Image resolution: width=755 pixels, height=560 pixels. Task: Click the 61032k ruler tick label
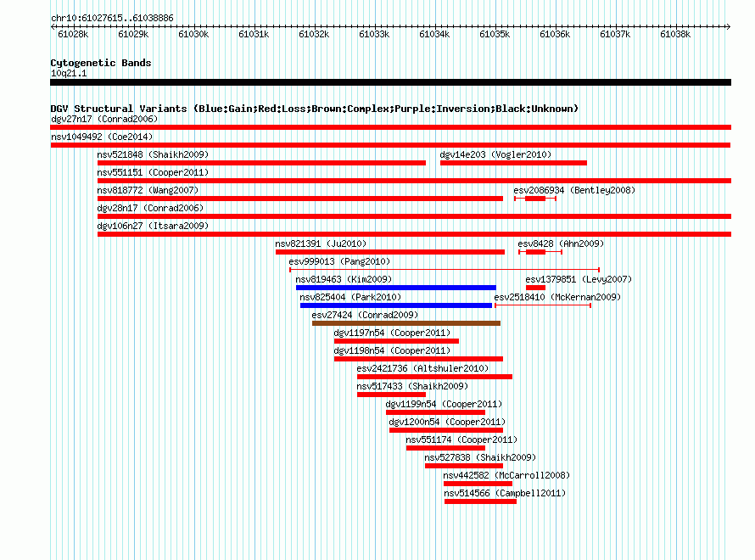(314, 34)
